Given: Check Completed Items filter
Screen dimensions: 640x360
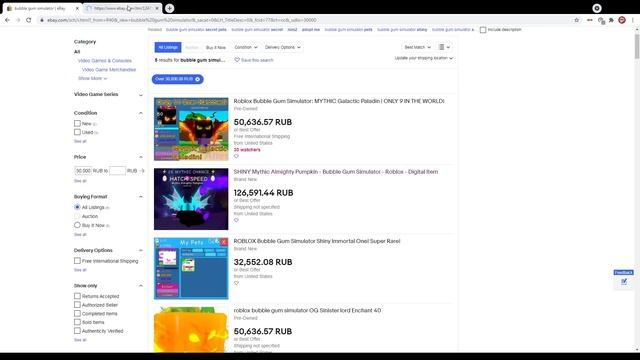Looking at the screenshot, I should 77,313.
